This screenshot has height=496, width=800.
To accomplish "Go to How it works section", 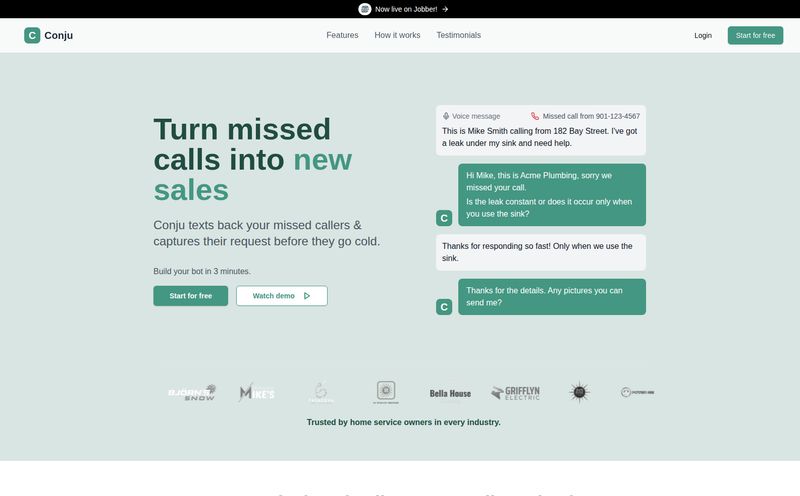I will pyautogui.click(x=397, y=35).
